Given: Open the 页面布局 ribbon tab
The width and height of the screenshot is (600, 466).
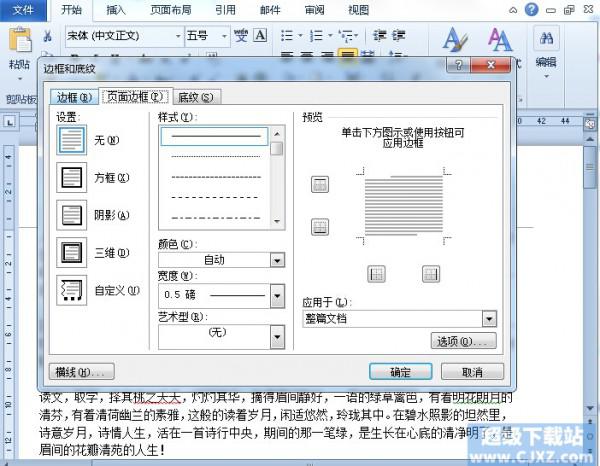Looking at the screenshot, I should point(171,10).
